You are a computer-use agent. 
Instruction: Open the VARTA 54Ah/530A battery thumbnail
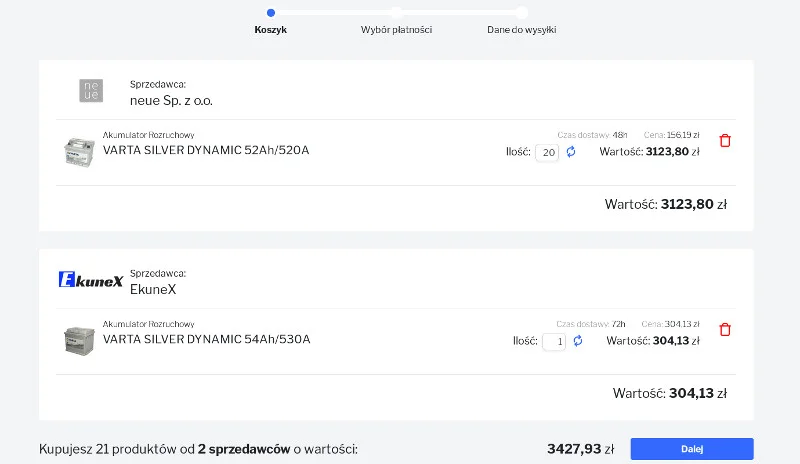click(79, 340)
